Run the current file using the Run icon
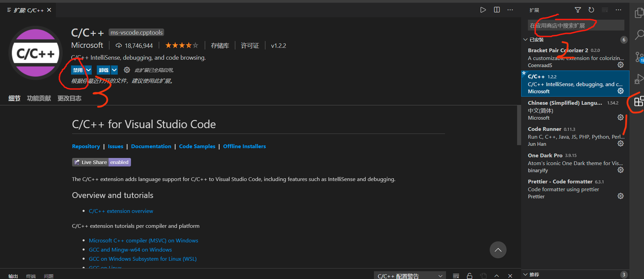This screenshot has height=279, width=644. coord(483,9)
